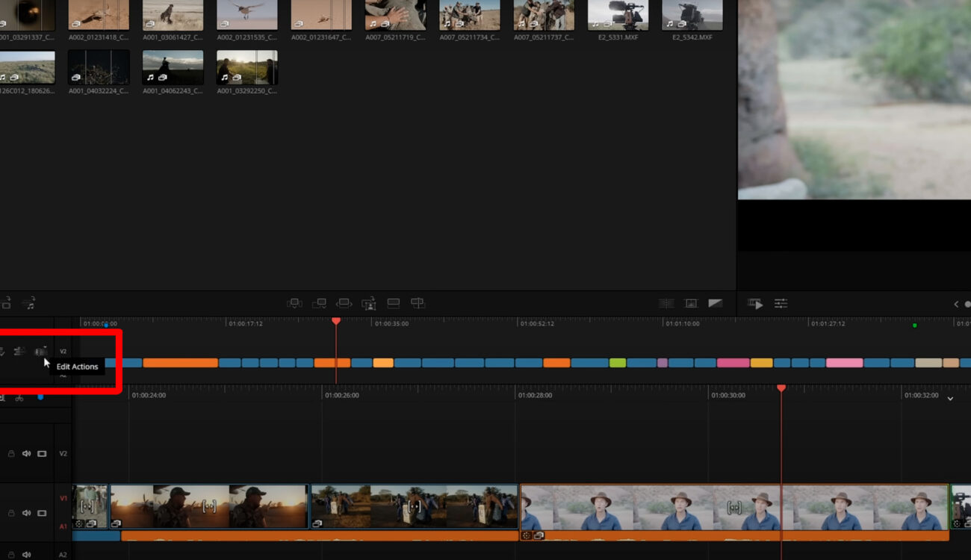Click the A007_05211737_C file name
This screenshot has height=560, width=971.
pos(543,37)
